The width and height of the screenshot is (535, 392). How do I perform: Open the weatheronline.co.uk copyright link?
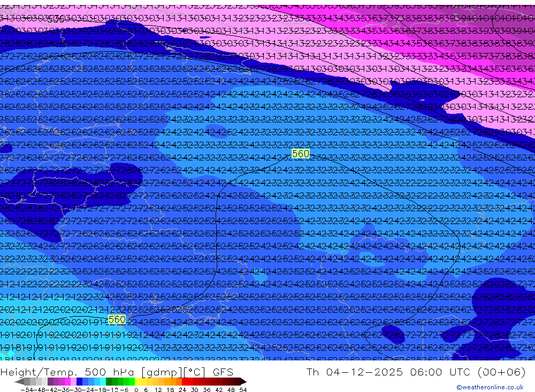pos(490,387)
